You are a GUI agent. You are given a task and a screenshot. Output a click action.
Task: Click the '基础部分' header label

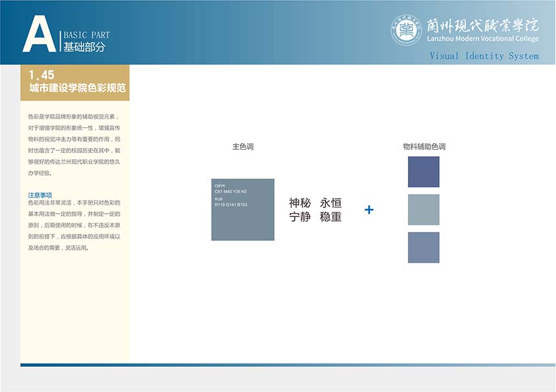(x=84, y=47)
